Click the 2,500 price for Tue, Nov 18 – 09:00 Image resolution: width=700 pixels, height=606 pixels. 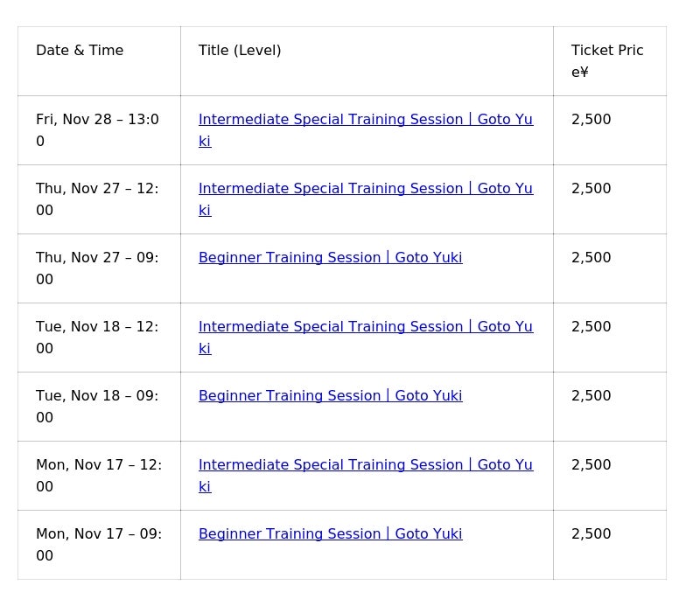tap(591, 396)
